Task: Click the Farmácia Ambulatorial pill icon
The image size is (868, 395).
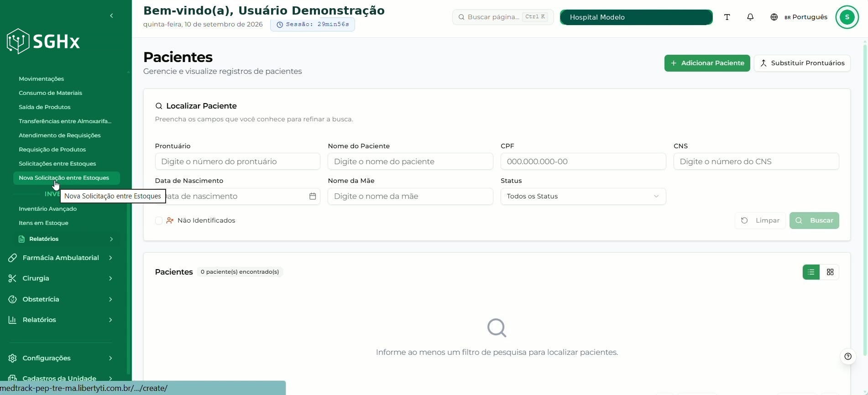Action: tap(13, 258)
